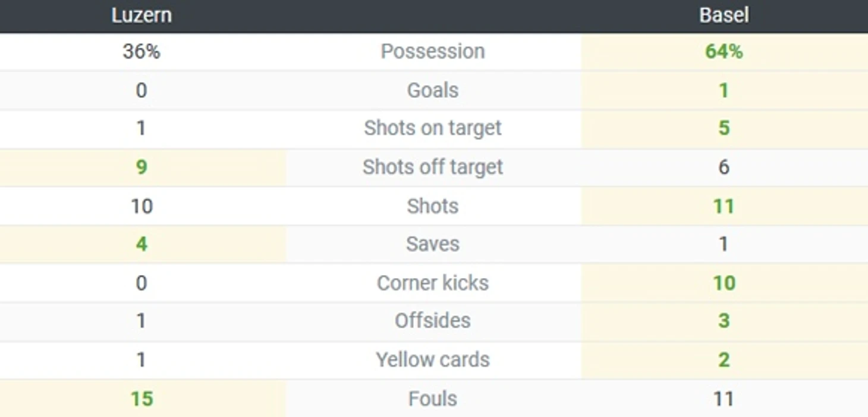
Task: Click Luzern's 9 shots off target value
Action: coord(141,167)
